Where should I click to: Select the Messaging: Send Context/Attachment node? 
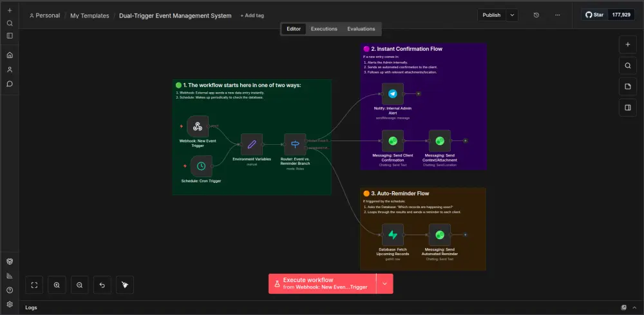pos(439,141)
